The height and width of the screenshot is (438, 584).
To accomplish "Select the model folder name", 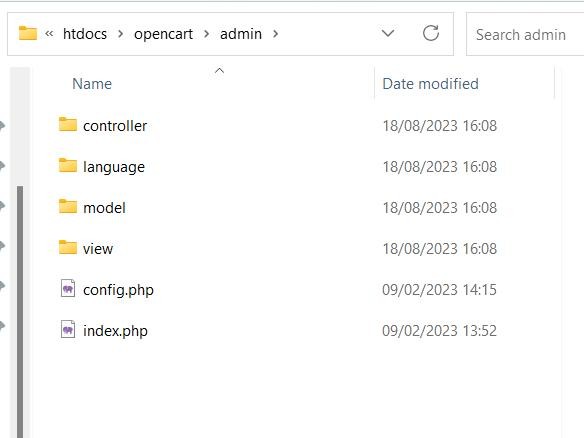I will click(104, 208).
